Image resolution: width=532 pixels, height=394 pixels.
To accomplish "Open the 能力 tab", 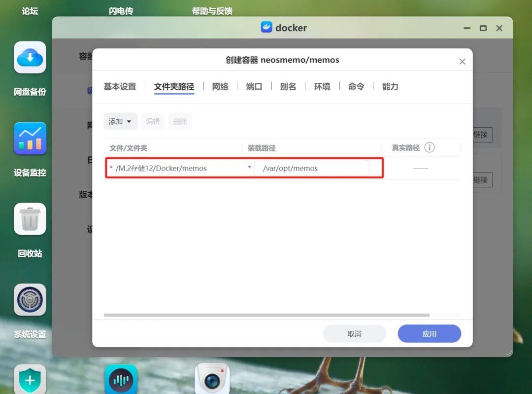I will 390,87.
